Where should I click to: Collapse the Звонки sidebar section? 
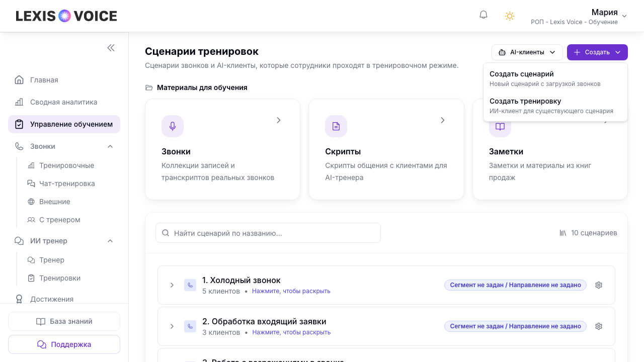pyautogui.click(x=110, y=146)
